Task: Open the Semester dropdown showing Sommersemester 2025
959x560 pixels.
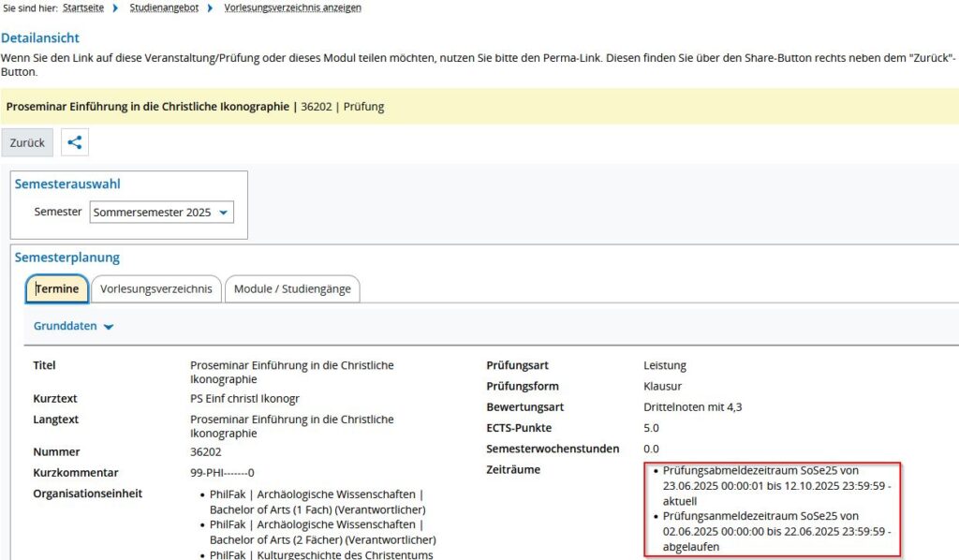Action: pos(161,213)
